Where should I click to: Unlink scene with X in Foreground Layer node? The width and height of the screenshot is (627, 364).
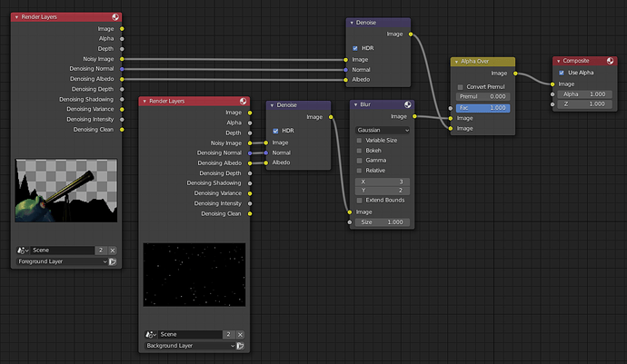point(113,251)
